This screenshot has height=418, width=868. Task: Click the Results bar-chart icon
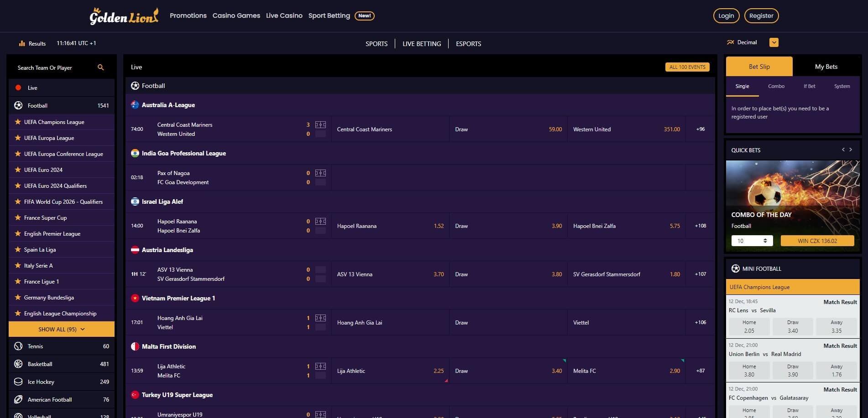pos(22,43)
